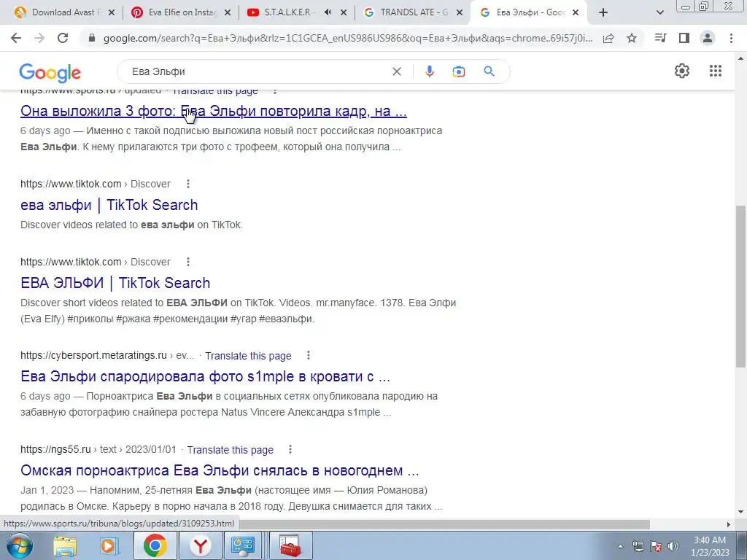Run the search with the magnifier icon

489,71
